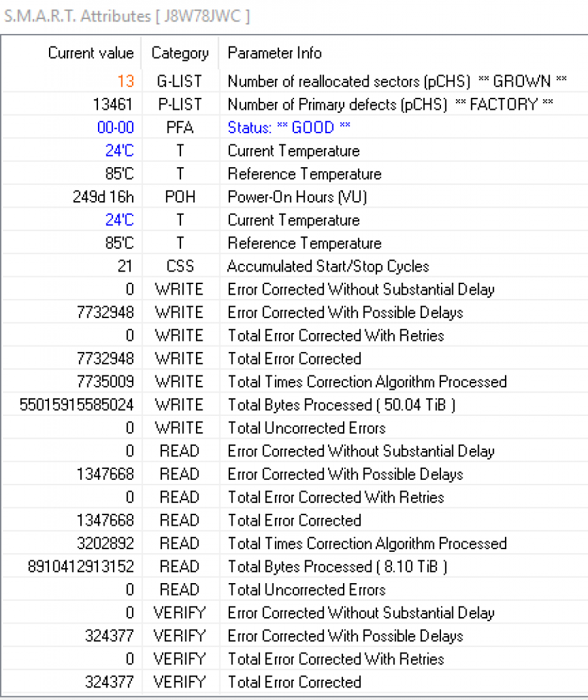Select READ Total Bytes Processed 8.10 TiB row

click(x=337, y=567)
